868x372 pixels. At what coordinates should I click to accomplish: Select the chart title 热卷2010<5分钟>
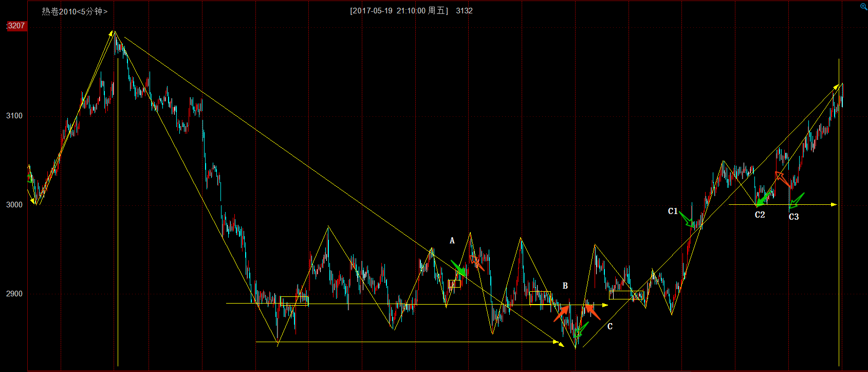pos(75,11)
